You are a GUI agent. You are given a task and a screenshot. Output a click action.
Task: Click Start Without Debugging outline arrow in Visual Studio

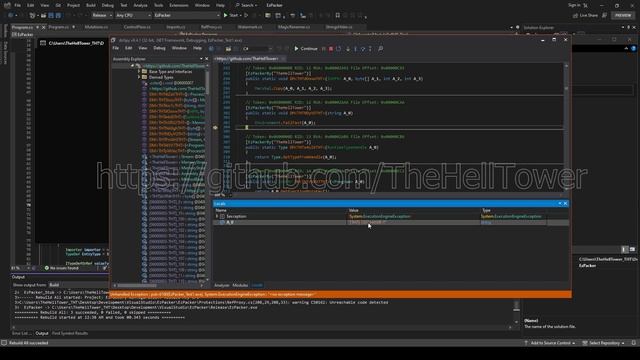(246, 15)
